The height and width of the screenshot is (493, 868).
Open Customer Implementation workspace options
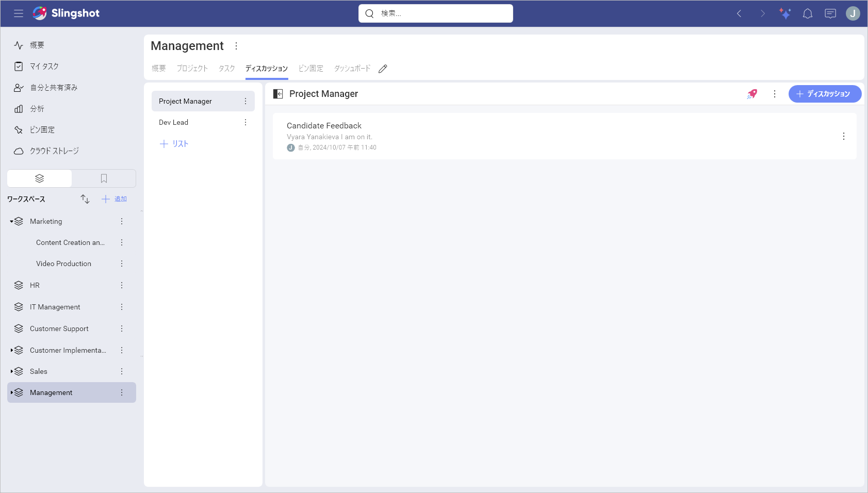point(122,350)
